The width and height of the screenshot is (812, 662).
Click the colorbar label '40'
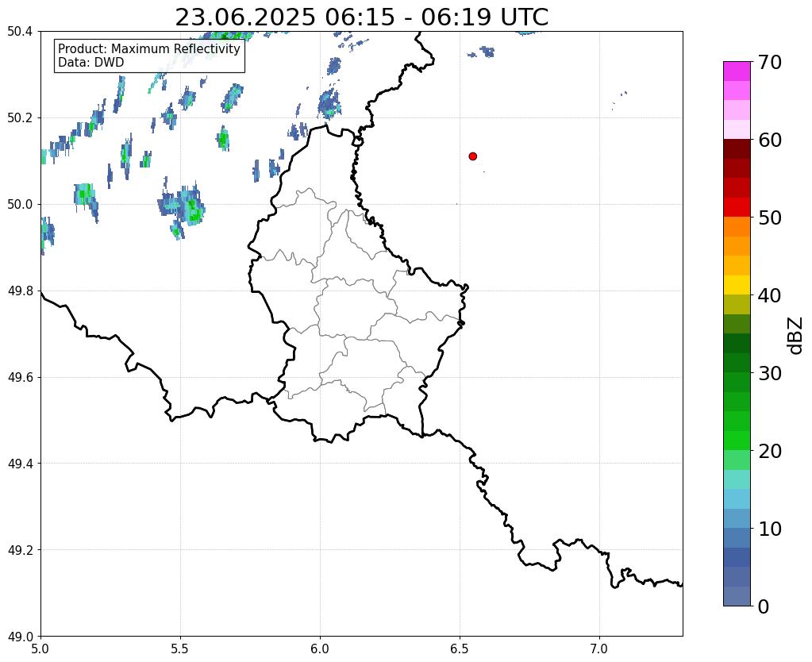coord(770,295)
